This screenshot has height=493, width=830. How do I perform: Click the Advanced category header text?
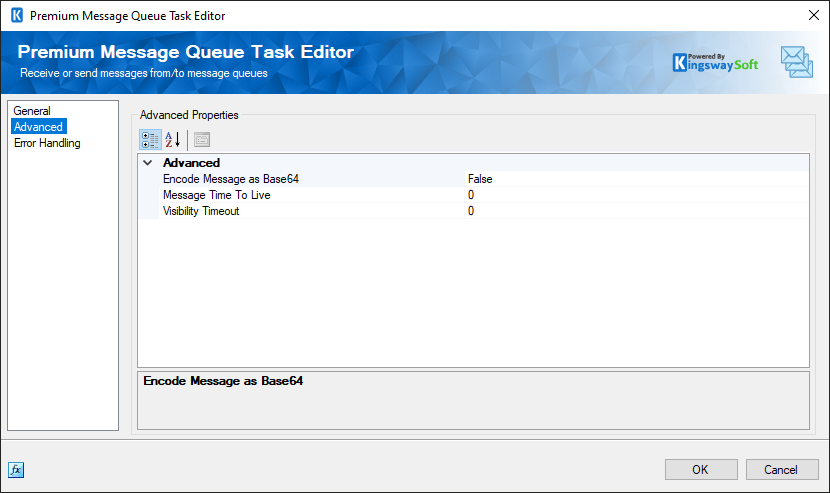(x=191, y=163)
